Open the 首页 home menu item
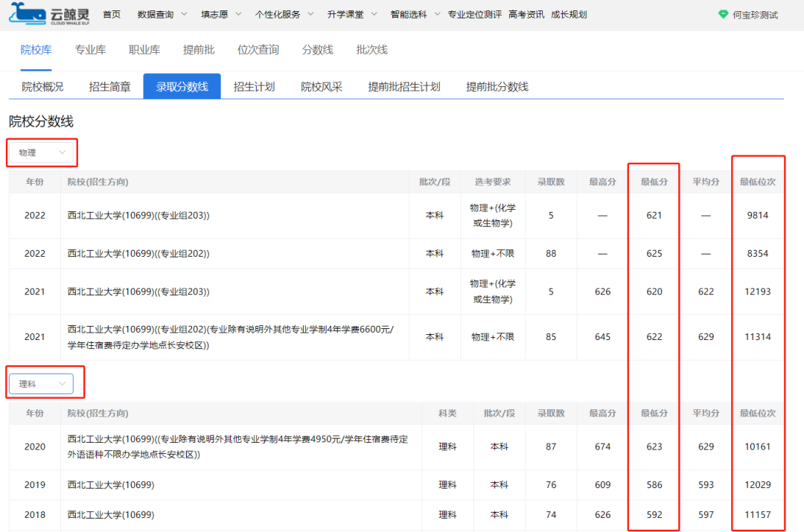 (x=112, y=14)
